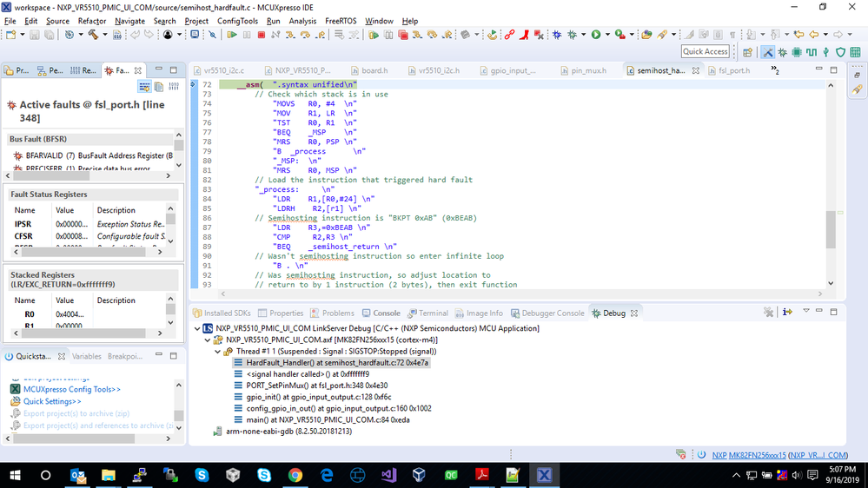Click the Step Over icon
Image resolution: width=868 pixels, height=488 pixels.
[x=305, y=35]
